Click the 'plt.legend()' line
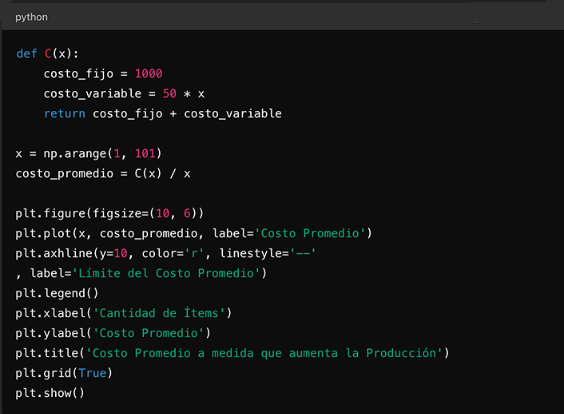Screen dimensions: 564x414 click(x=56, y=294)
